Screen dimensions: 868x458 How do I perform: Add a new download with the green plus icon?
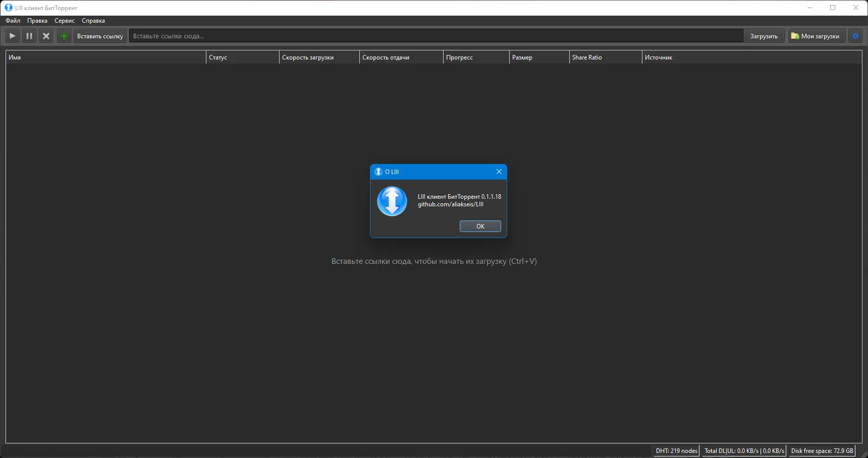point(64,36)
